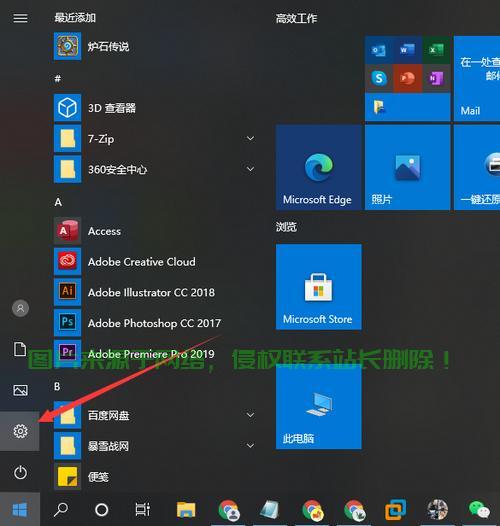Open 便笺 sticky notes app
Image resolution: width=500 pixels, height=526 pixels.
point(154,476)
